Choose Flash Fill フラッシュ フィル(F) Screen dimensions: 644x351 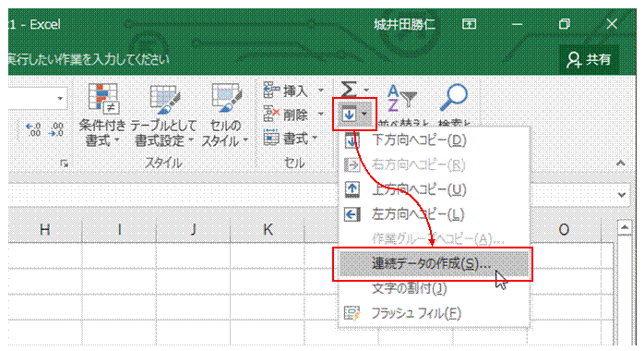[x=434, y=314]
